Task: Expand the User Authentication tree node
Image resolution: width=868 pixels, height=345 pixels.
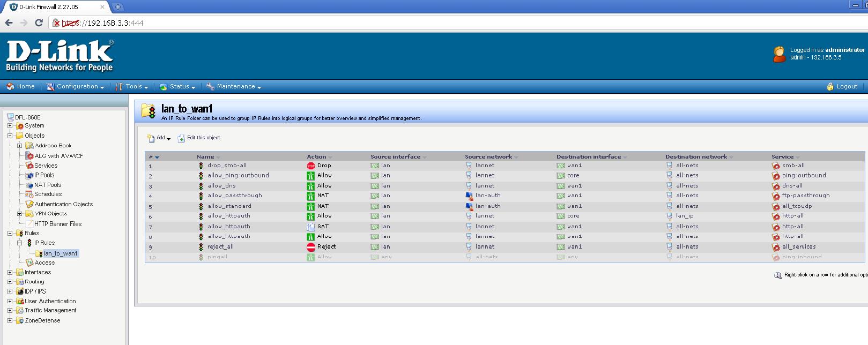Action: tap(10, 301)
